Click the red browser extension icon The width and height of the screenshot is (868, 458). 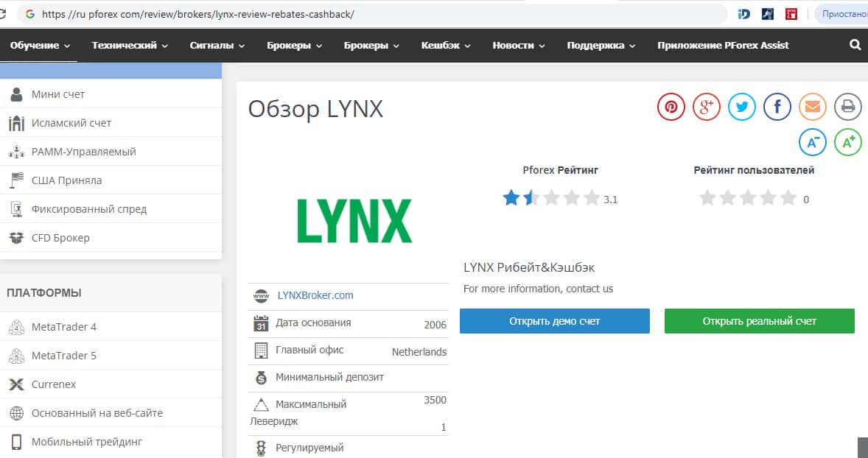[791, 14]
